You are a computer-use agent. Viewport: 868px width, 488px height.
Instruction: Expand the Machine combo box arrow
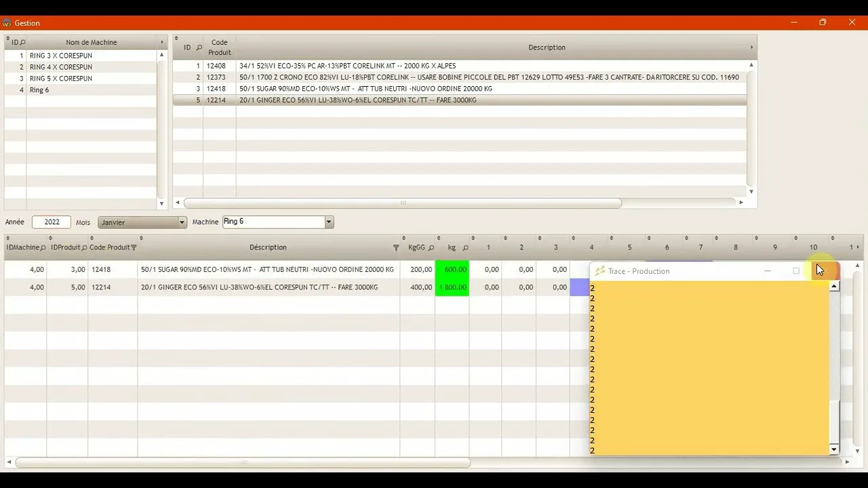pyautogui.click(x=329, y=222)
